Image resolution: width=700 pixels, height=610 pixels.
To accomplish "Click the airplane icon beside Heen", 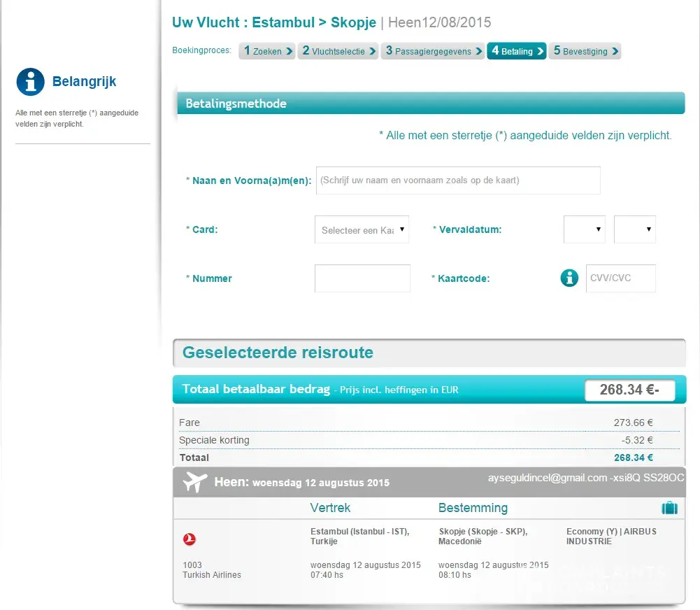I will 194,482.
